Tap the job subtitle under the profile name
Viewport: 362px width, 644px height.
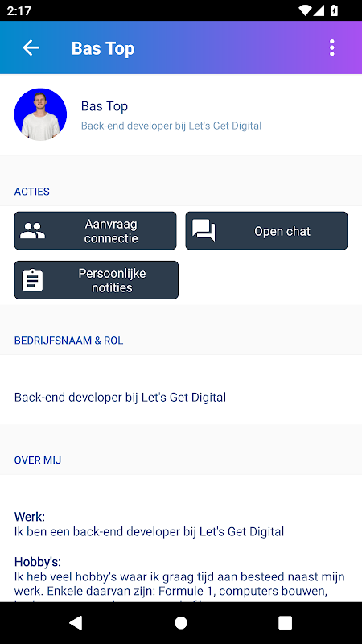point(171,126)
